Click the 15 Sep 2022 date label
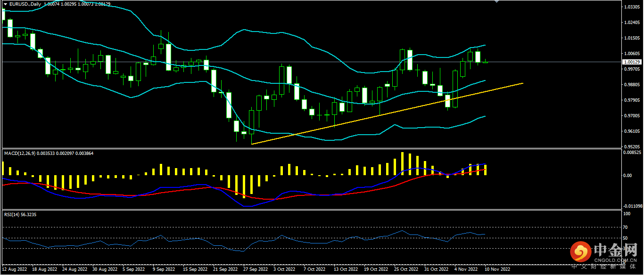The image size is (644, 275). 196,270
